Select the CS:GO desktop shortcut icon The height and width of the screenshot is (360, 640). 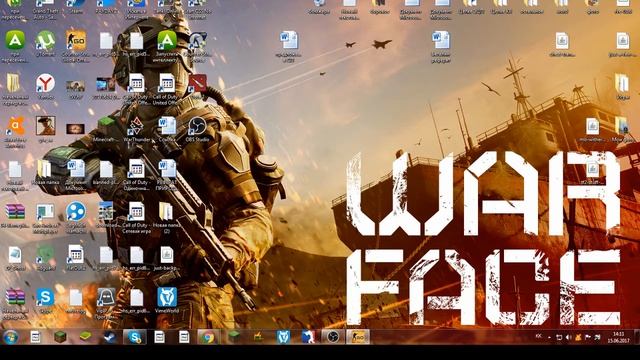76,41
